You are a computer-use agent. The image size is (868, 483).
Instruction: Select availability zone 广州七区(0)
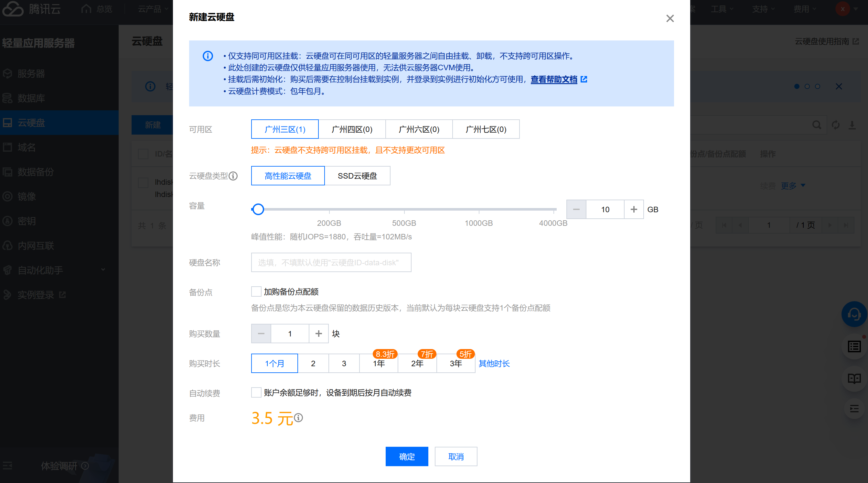tap(486, 129)
